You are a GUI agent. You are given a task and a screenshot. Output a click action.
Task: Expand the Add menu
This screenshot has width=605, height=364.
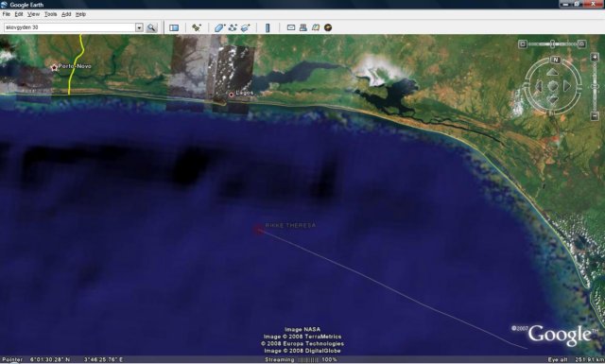pyautogui.click(x=66, y=14)
